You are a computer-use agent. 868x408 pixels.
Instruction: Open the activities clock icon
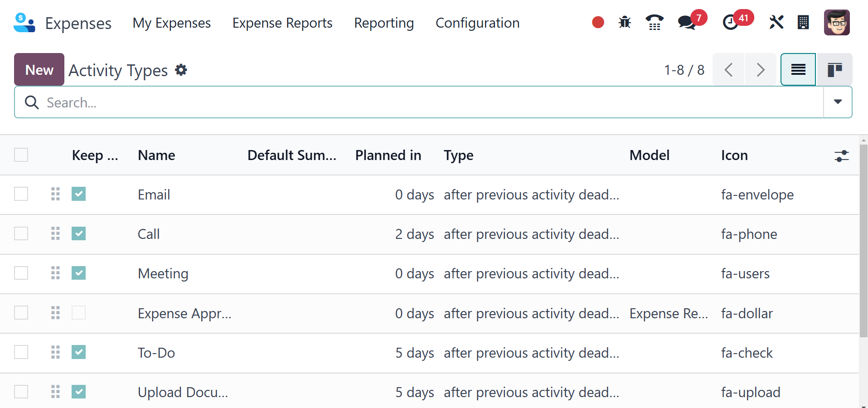tap(730, 22)
